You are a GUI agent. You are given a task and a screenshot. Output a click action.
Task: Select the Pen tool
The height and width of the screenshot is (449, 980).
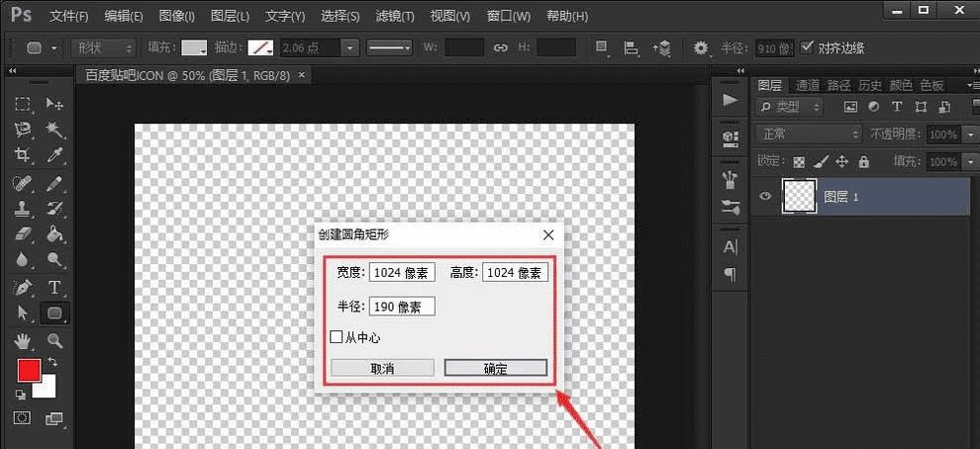23,287
